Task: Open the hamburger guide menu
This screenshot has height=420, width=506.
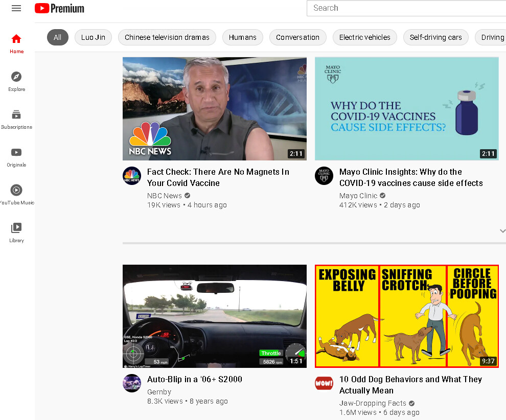Action: click(16, 8)
